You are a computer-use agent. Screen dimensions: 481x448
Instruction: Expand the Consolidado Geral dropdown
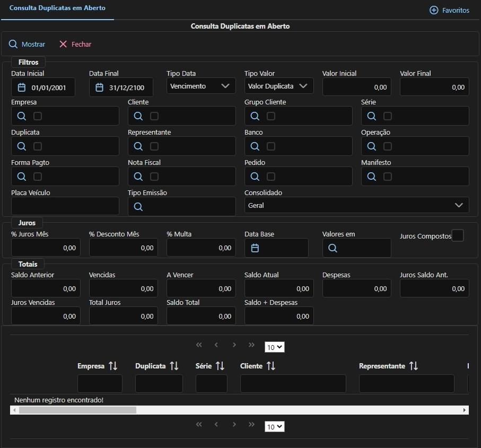[356, 205]
